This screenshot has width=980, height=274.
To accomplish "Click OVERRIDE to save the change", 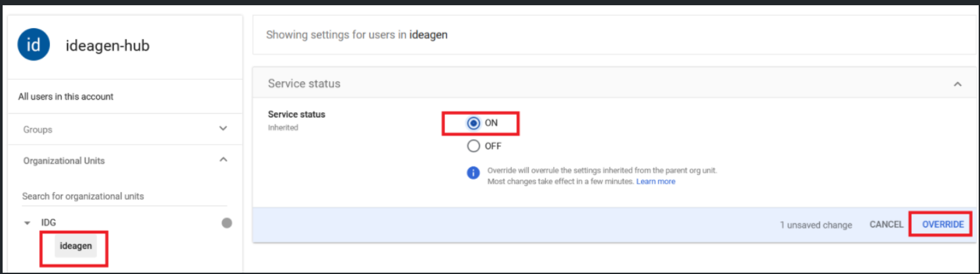I will pyautogui.click(x=943, y=225).
